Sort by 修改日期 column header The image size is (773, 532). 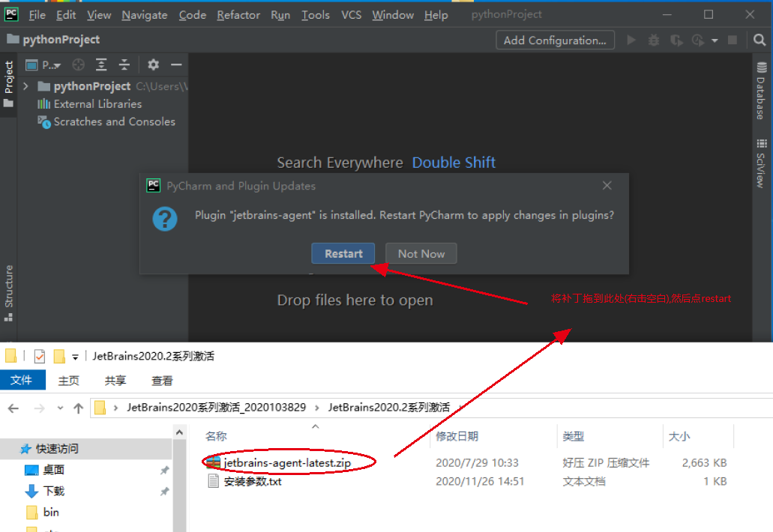[457, 436]
